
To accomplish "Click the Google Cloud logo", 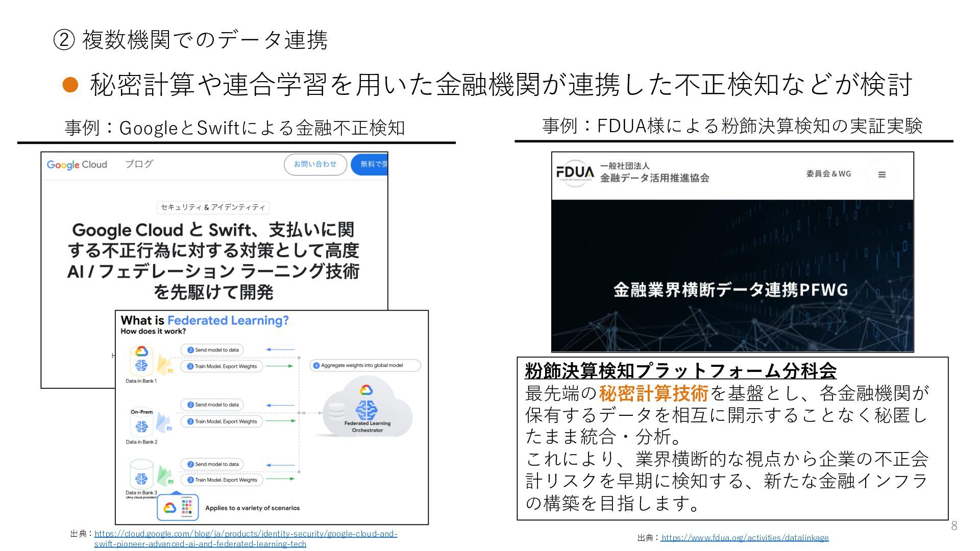I will point(77,165).
